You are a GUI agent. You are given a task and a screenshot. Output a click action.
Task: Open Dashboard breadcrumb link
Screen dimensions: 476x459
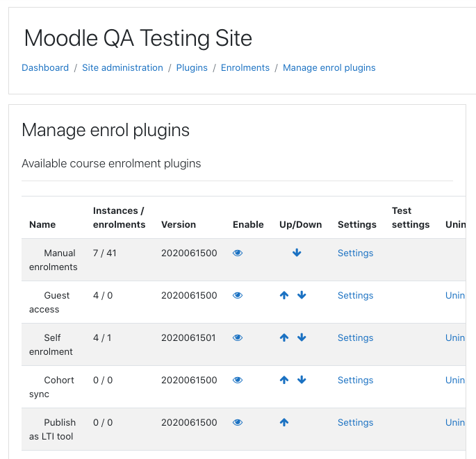pyautogui.click(x=45, y=67)
